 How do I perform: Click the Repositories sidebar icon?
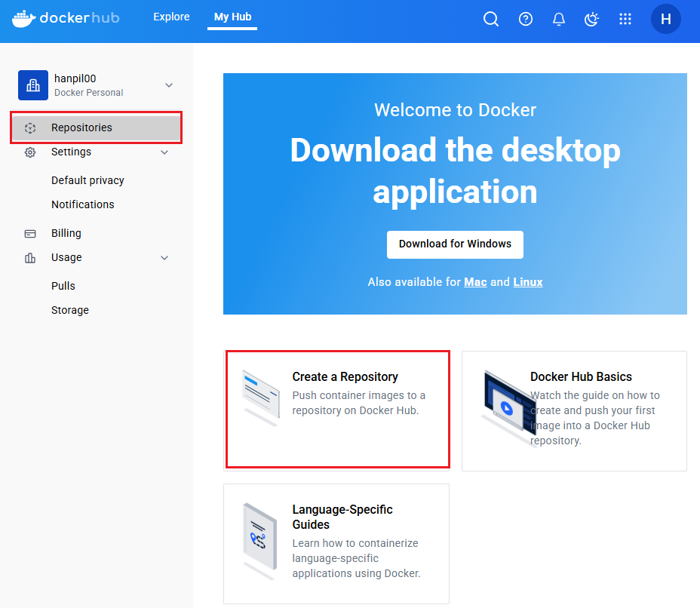(30, 128)
